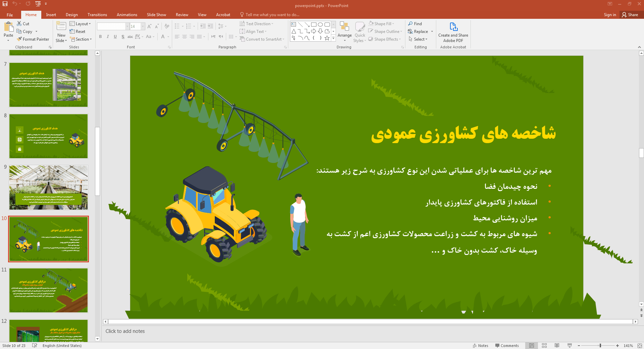This screenshot has height=349, width=644.
Task: Start slideshow from beginning icon in title bar
Action: pyautogui.click(x=38, y=4)
